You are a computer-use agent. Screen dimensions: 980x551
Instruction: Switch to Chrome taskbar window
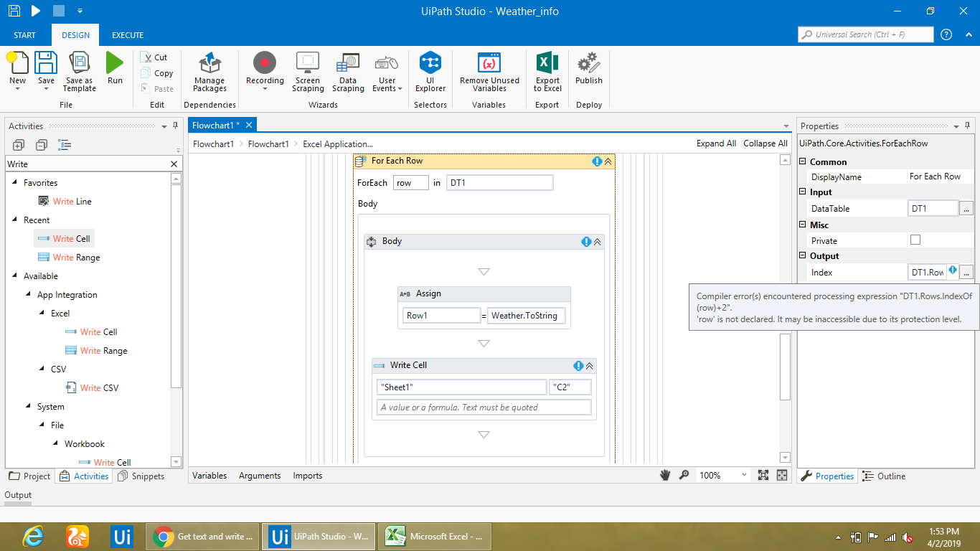pos(203,536)
